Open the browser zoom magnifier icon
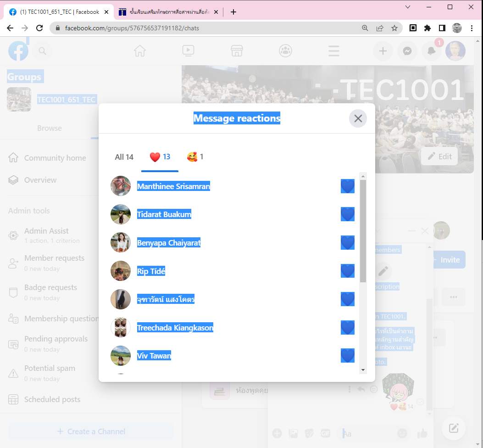 (x=365, y=28)
